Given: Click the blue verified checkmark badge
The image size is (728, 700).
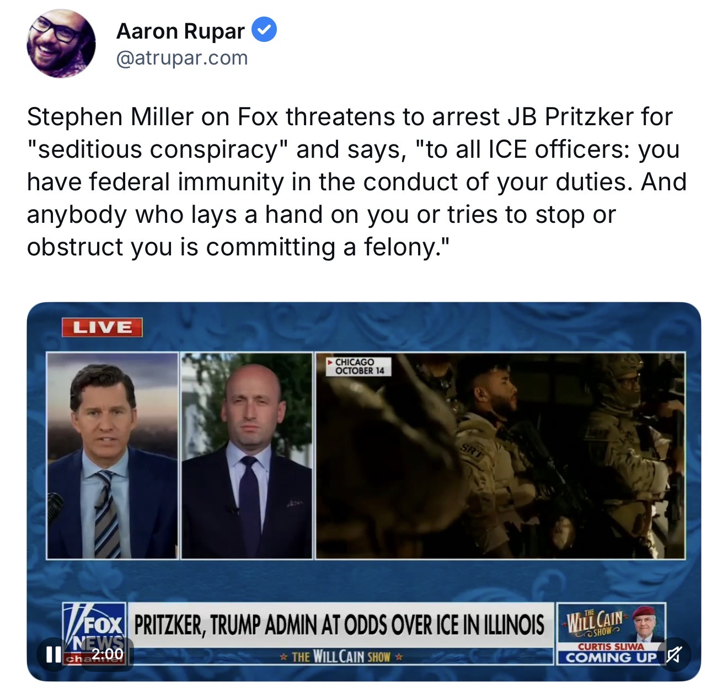Looking at the screenshot, I should [264, 30].
